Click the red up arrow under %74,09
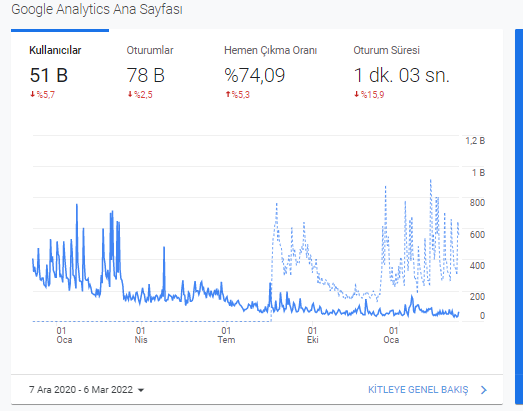The height and width of the screenshot is (411, 523). pyautogui.click(x=228, y=95)
